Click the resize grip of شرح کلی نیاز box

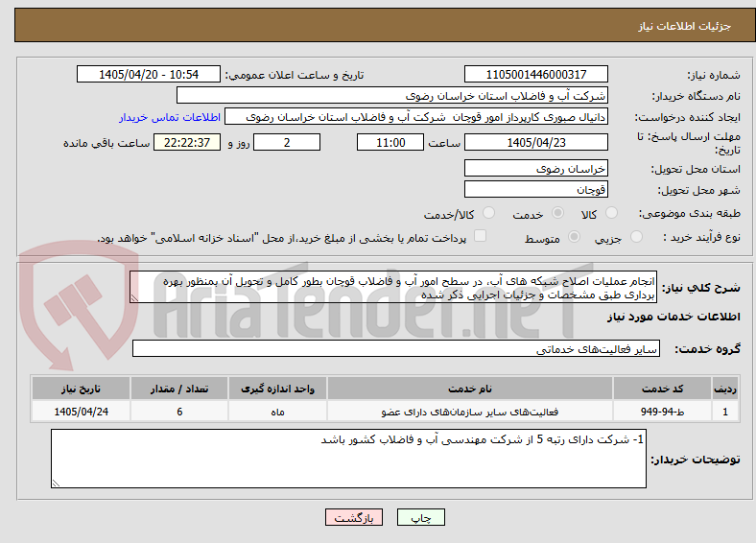tap(134, 298)
